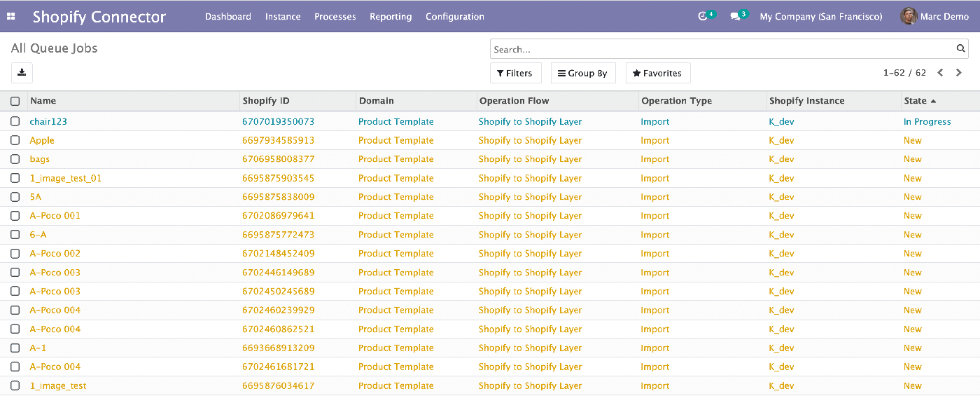
Task: Click the 1-62 / 62 pager counter
Action: tap(904, 73)
